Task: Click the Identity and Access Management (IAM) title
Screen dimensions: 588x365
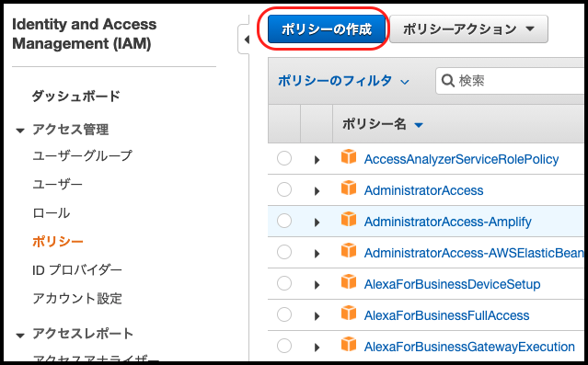Action: [x=85, y=34]
